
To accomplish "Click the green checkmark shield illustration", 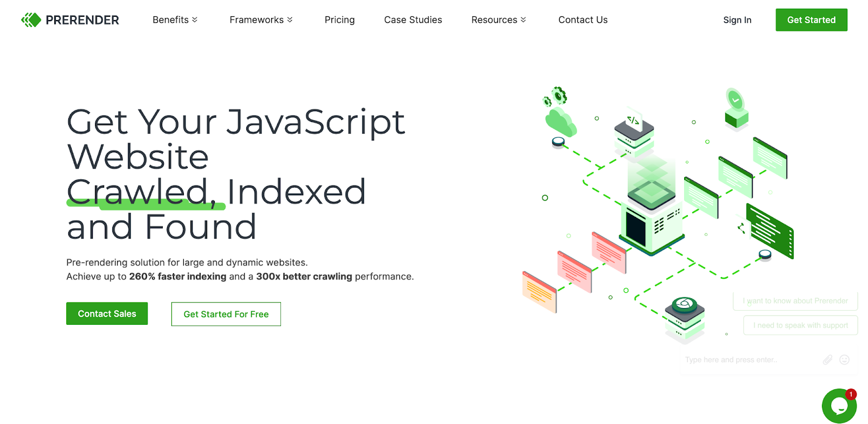I will click(736, 109).
